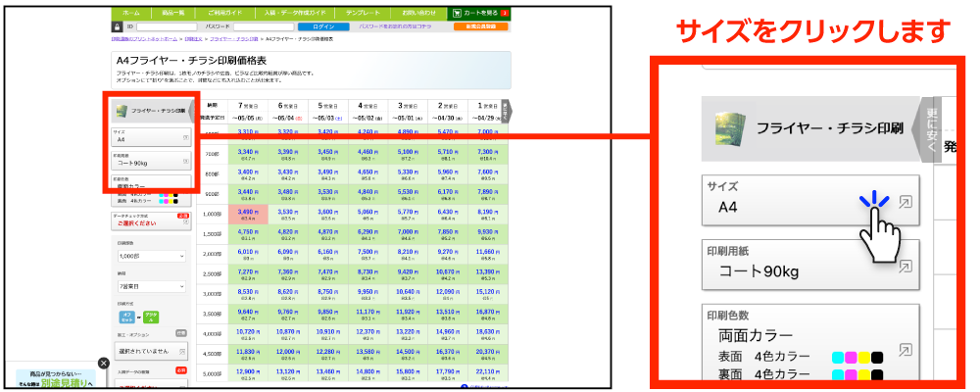Open the 入稿・データ作成ガイド menu item
This screenshot has width=980, height=392.
pos(296,13)
